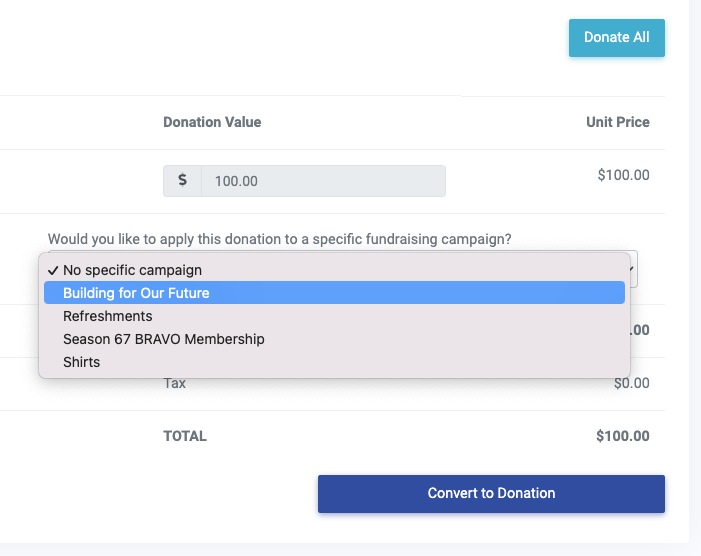The height and width of the screenshot is (556, 701).
Task: Click the fundraising campaign question label
Action: [279, 239]
